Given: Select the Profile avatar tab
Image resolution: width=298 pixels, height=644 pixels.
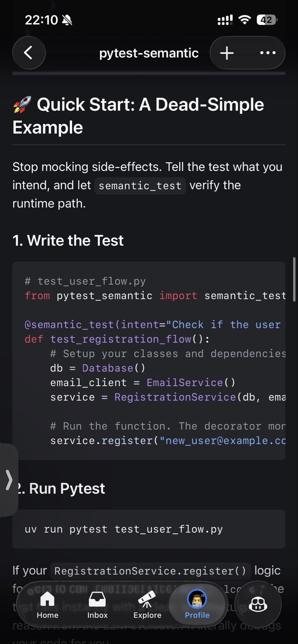Looking at the screenshot, I should [197, 604].
